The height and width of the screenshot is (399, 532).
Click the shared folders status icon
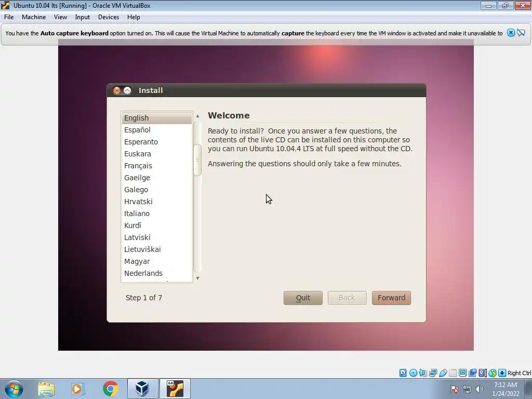[x=453, y=373]
